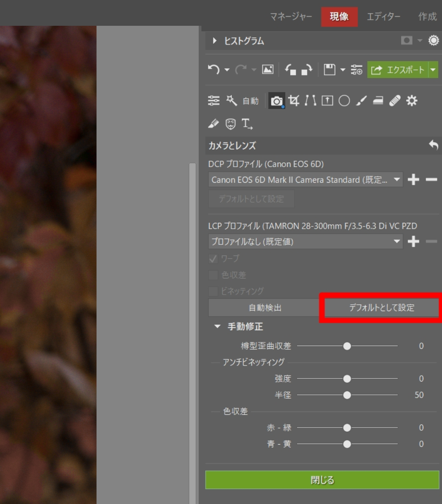Select the pen drawing tool icon
This screenshot has width=442, height=504.
pos(213,123)
